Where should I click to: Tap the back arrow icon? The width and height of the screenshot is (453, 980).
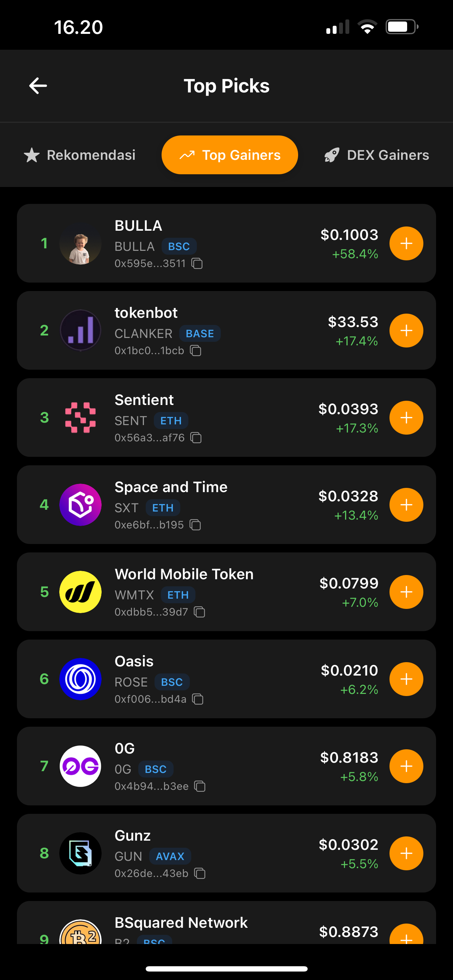[x=38, y=86]
